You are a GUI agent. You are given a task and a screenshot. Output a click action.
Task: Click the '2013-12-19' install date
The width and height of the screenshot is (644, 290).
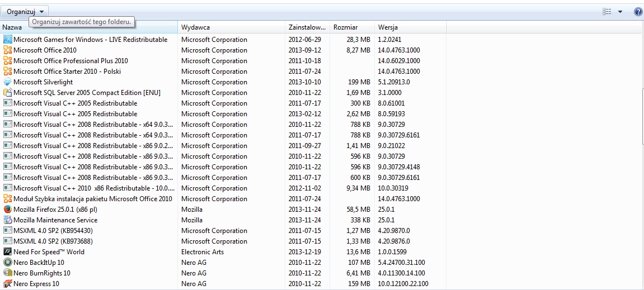305,252
